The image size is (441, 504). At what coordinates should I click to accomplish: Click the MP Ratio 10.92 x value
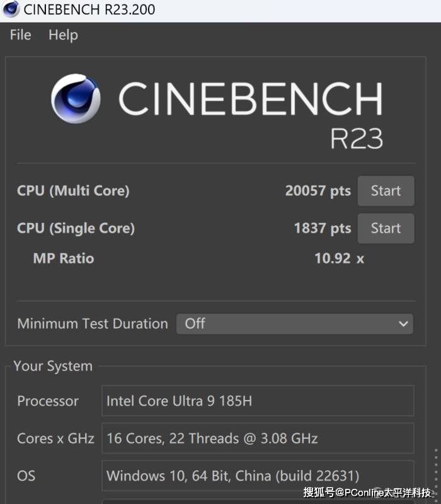[x=339, y=258]
